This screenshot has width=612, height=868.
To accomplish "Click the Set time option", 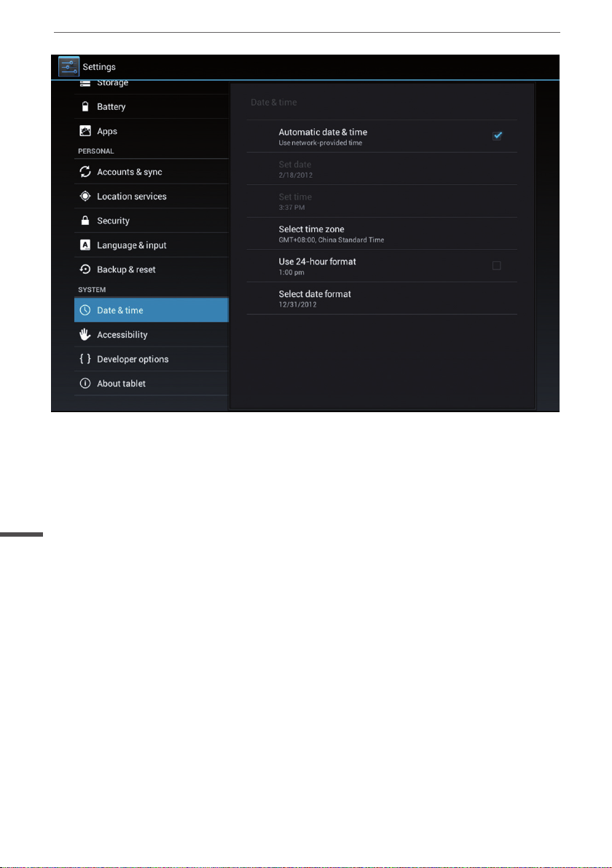I will coord(382,201).
